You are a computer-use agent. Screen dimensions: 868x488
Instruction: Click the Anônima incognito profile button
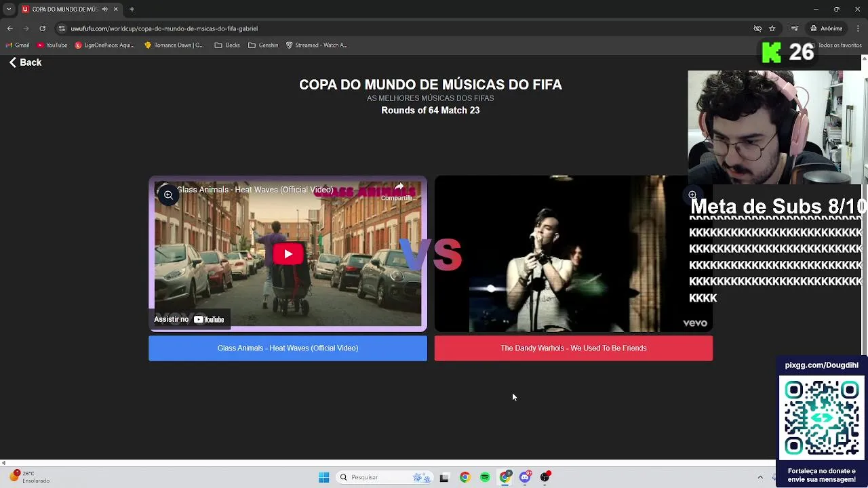(x=826, y=28)
